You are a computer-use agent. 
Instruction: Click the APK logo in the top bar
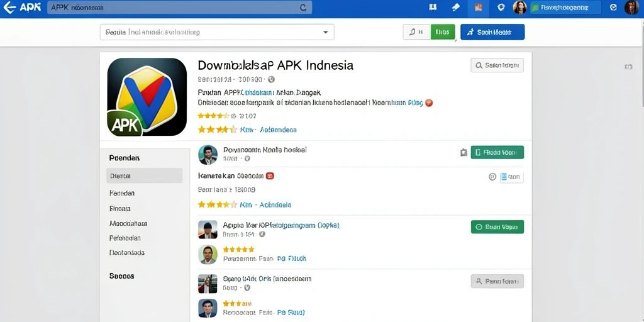pos(30,8)
